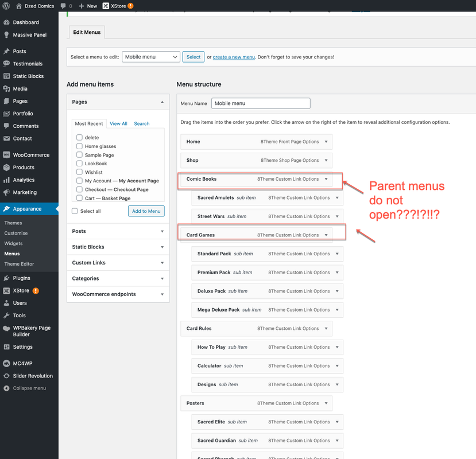Check the Wishlist checkbox
The width and height of the screenshot is (476, 459).
click(x=80, y=172)
